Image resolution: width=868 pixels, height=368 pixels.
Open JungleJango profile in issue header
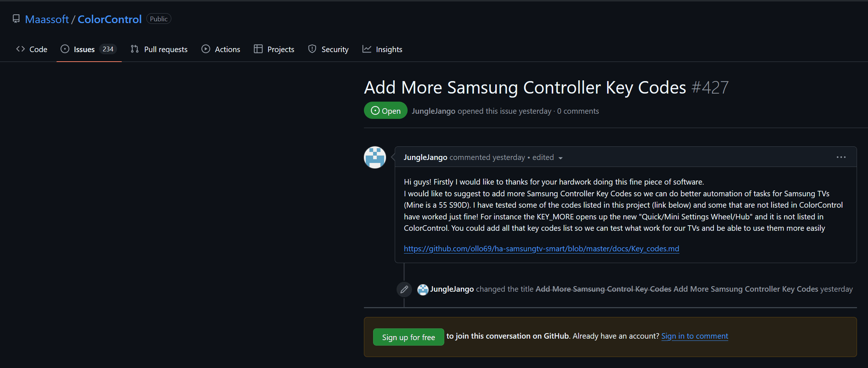[433, 111]
